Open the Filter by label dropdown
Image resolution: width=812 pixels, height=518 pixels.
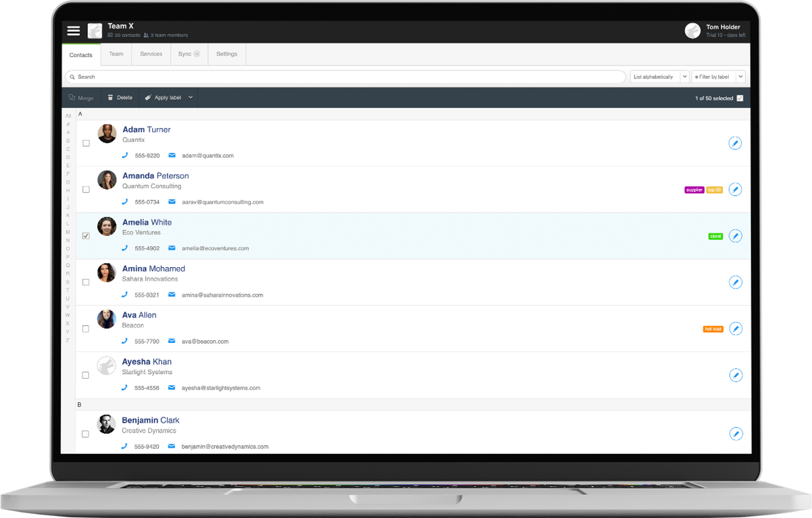(x=718, y=77)
